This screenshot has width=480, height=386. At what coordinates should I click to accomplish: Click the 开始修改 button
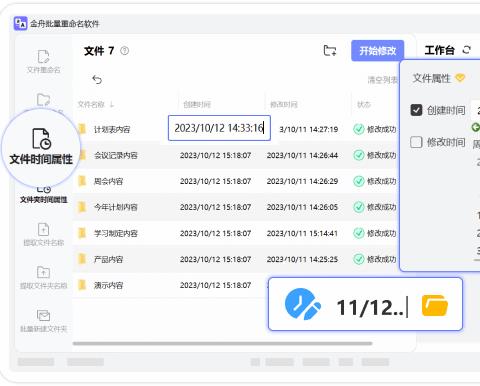(378, 51)
